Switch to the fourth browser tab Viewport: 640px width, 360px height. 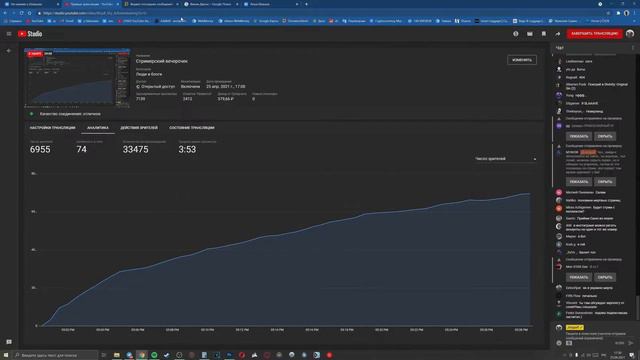tap(210, 4)
